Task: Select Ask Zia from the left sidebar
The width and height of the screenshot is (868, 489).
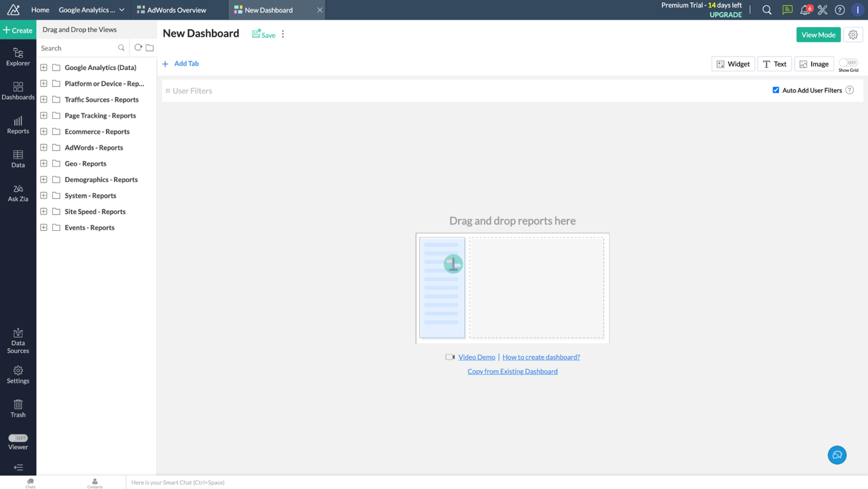Action: [18, 193]
